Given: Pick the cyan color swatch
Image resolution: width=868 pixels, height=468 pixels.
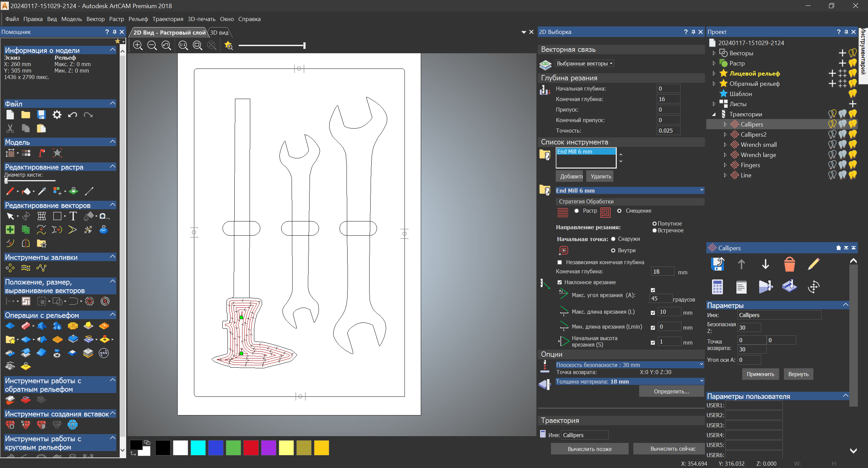Looking at the screenshot, I should click(198, 448).
